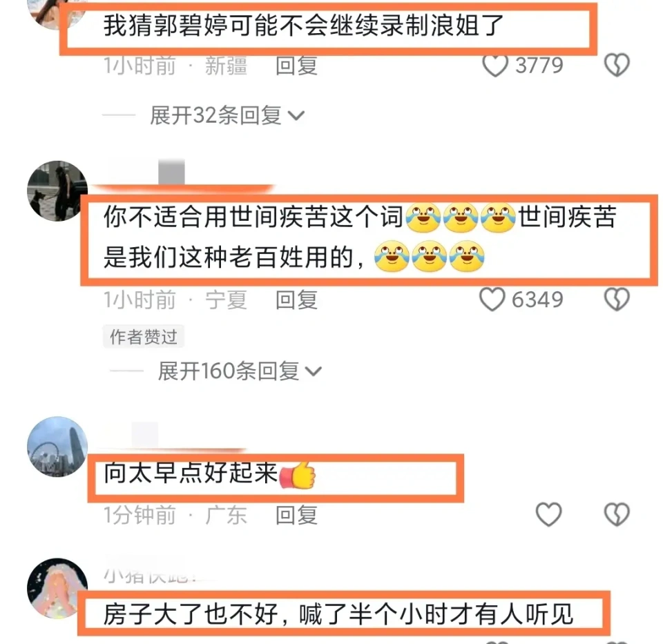Open avatar of the bottom commenter
The width and height of the screenshot is (663, 644).
click(x=57, y=589)
